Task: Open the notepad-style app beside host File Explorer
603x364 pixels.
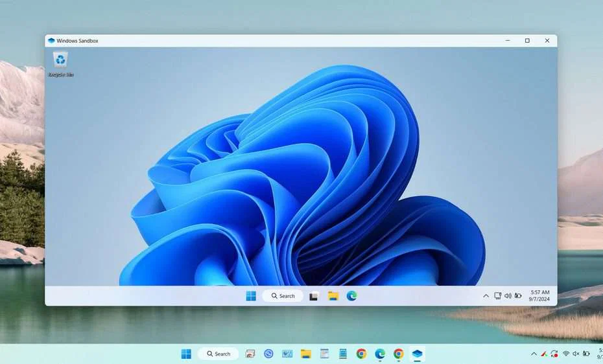Action: [324, 354]
